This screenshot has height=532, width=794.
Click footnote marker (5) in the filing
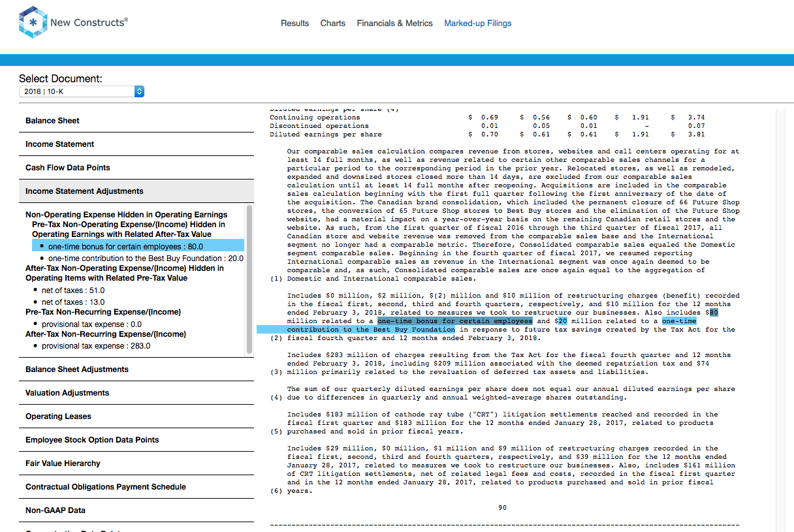(x=276, y=431)
